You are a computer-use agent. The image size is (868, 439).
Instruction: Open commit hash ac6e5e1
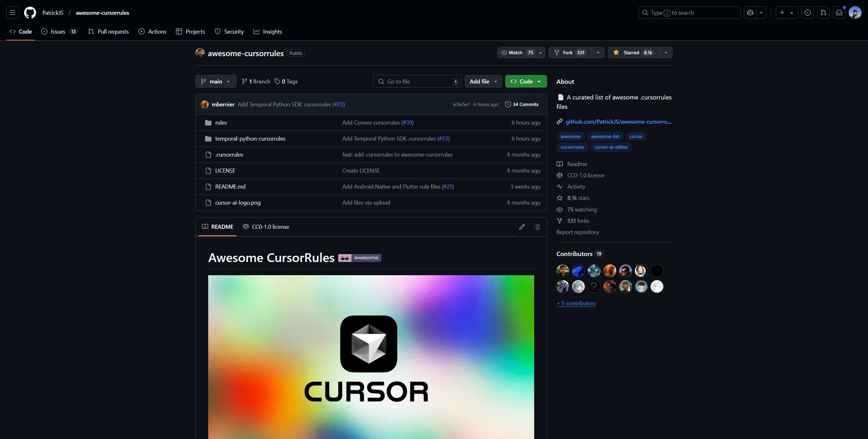pyautogui.click(x=461, y=104)
